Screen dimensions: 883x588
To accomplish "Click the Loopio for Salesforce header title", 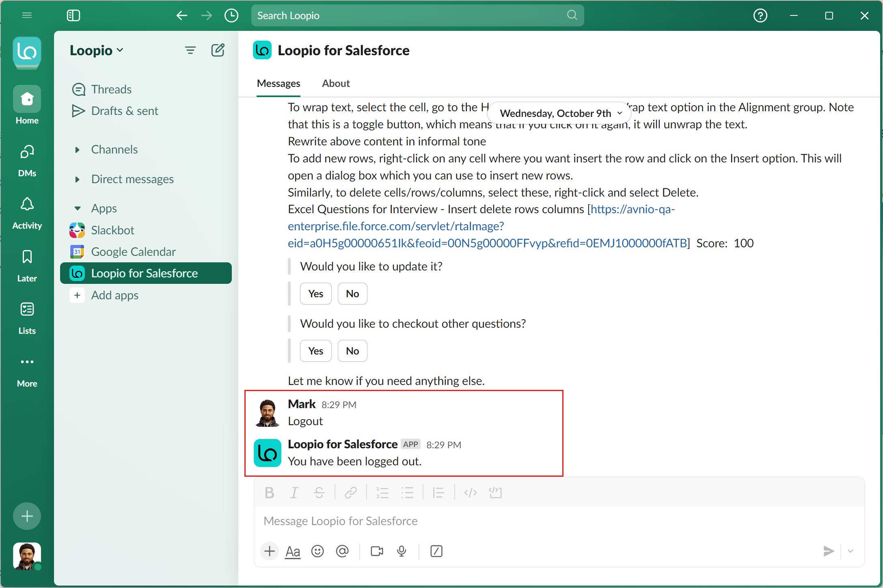I will pos(343,50).
